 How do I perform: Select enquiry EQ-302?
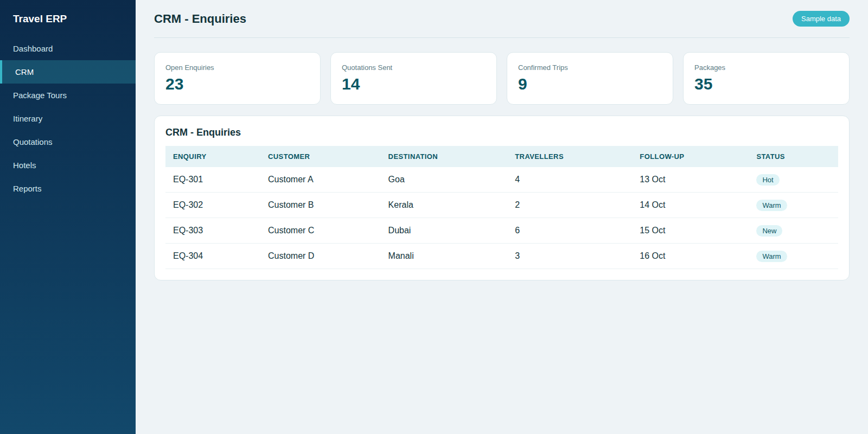click(188, 205)
